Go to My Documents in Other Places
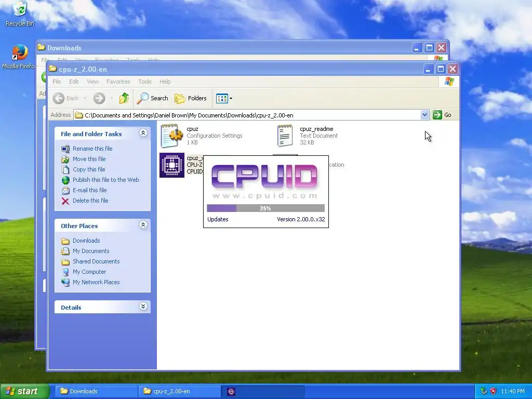This screenshot has width=532, height=399. [x=91, y=251]
